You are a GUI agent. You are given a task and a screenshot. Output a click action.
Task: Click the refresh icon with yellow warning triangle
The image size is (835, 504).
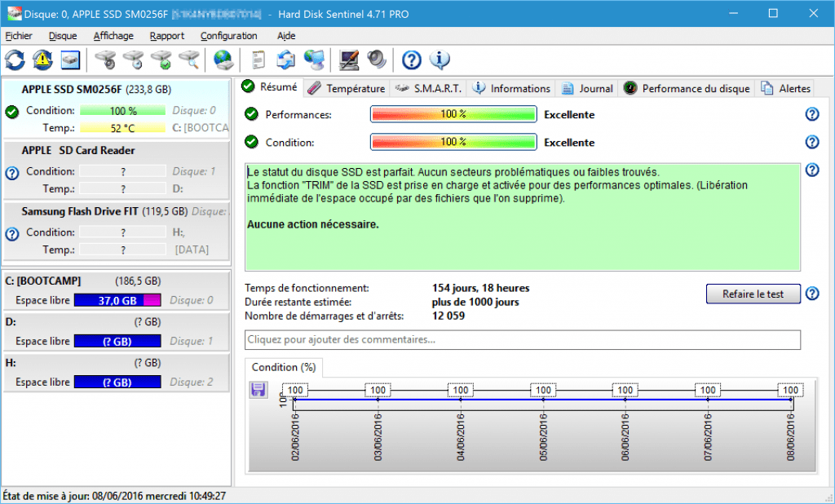pos(42,60)
